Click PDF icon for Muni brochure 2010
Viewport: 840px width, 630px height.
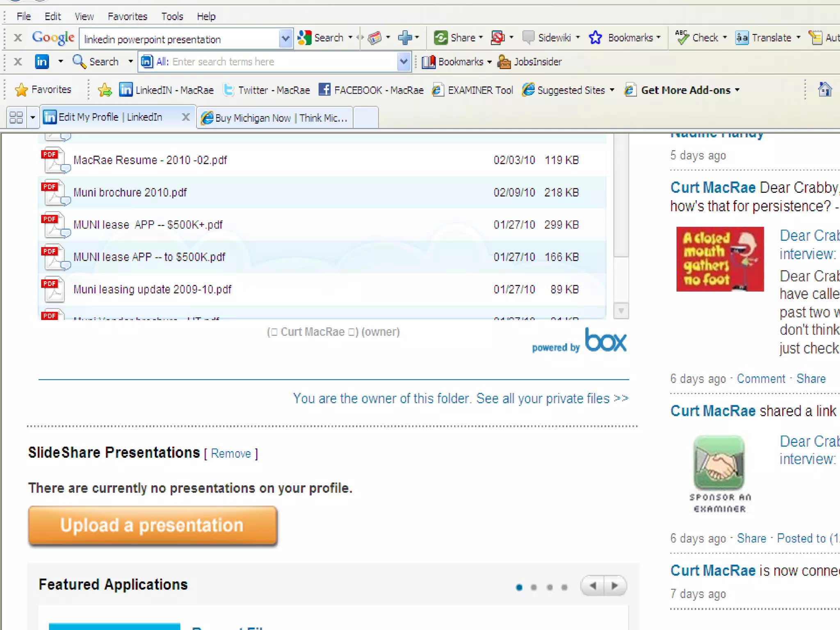coord(55,193)
